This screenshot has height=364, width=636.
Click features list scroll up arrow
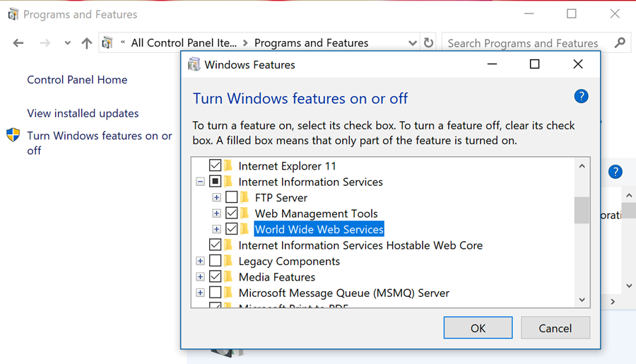coord(582,166)
